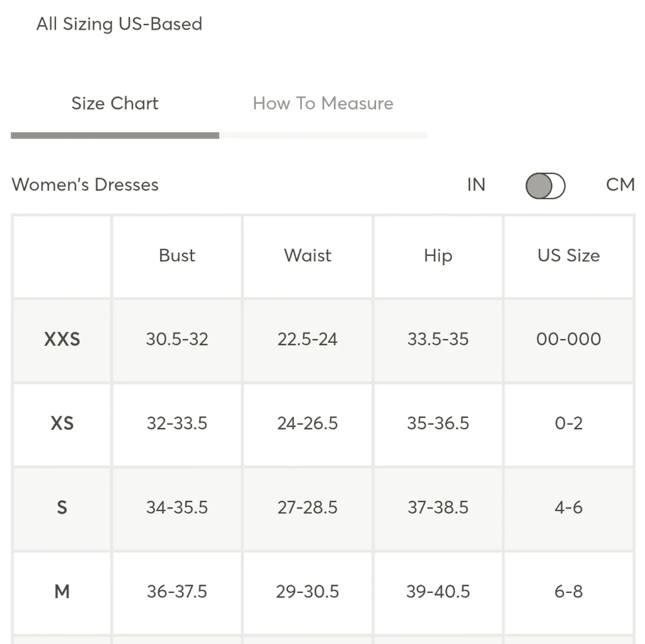Click the Hip column header
645x644 pixels.
pos(438,256)
